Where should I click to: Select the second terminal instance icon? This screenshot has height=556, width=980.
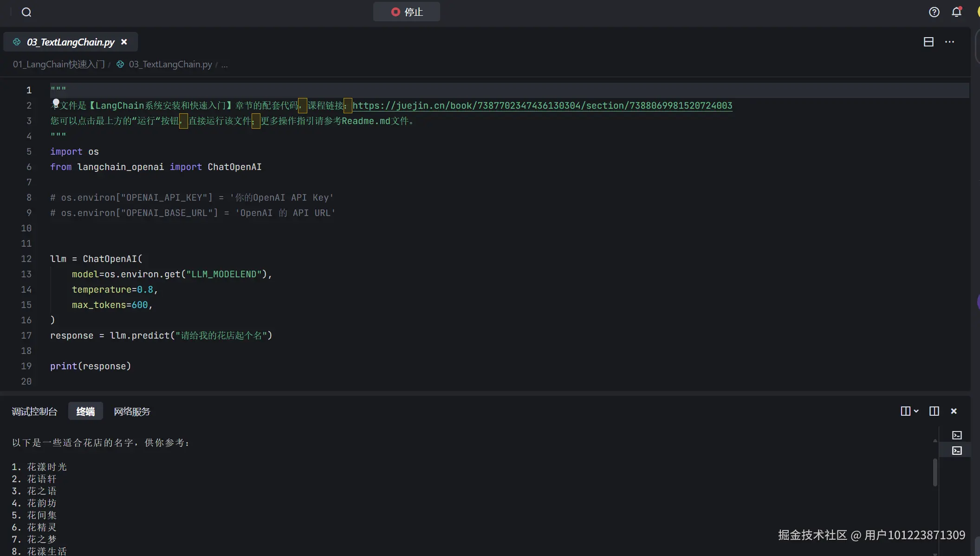tap(957, 451)
